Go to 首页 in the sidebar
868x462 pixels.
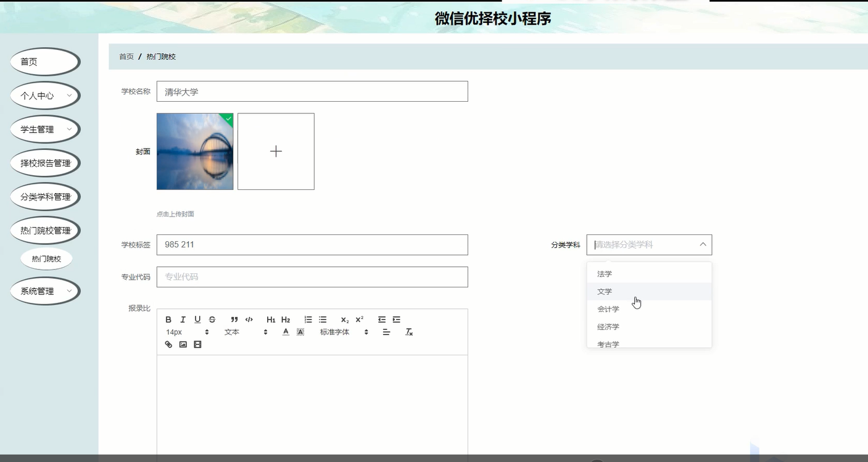click(x=45, y=62)
